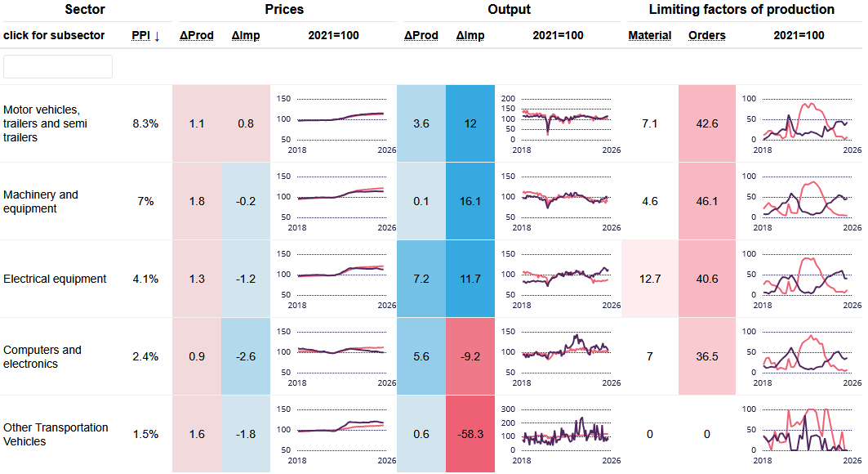This screenshot has height=474, width=868.
Task: Show subsectors of Other Transportation Vehicles
Action: click(x=56, y=434)
